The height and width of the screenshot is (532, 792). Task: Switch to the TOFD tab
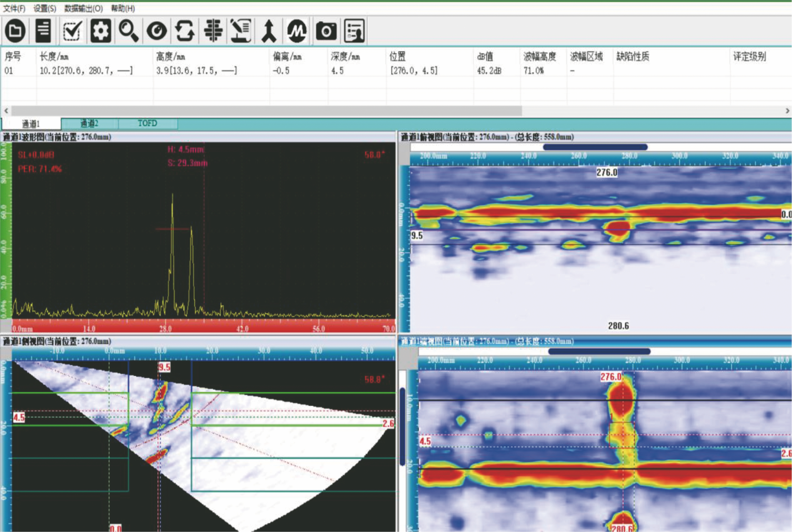(x=148, y=124)
